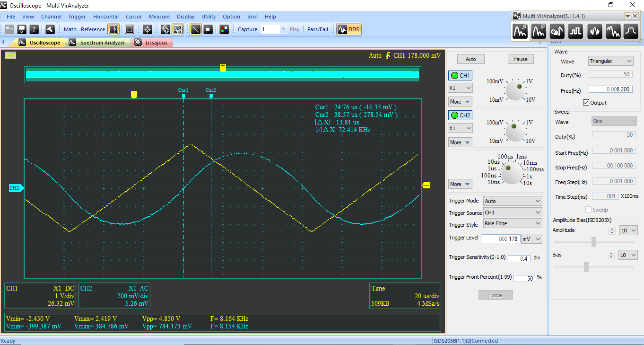Click the Freq(Hz) input field

610,89
